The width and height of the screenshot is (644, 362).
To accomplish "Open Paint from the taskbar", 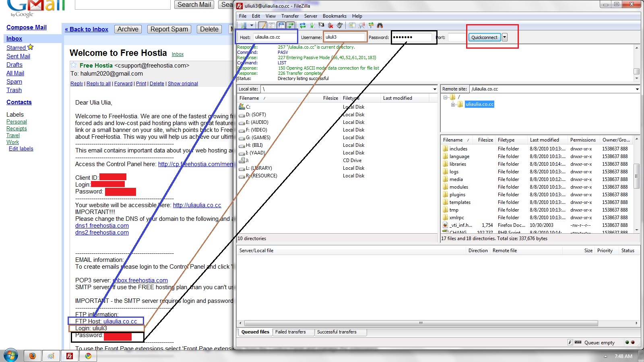I will click(51, 356).
